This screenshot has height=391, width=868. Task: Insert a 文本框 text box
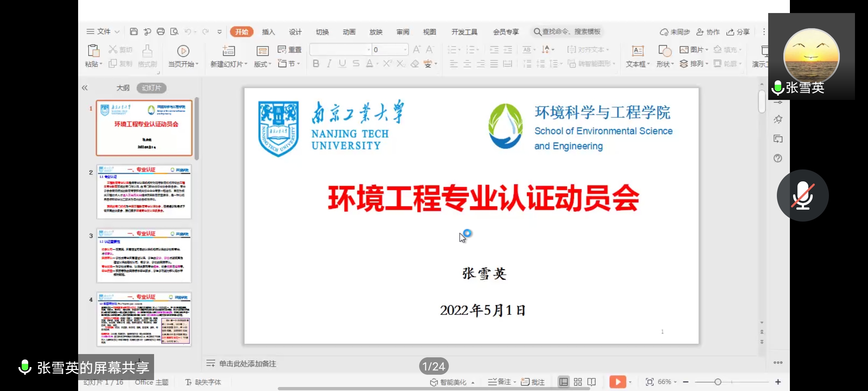point(638,51)
